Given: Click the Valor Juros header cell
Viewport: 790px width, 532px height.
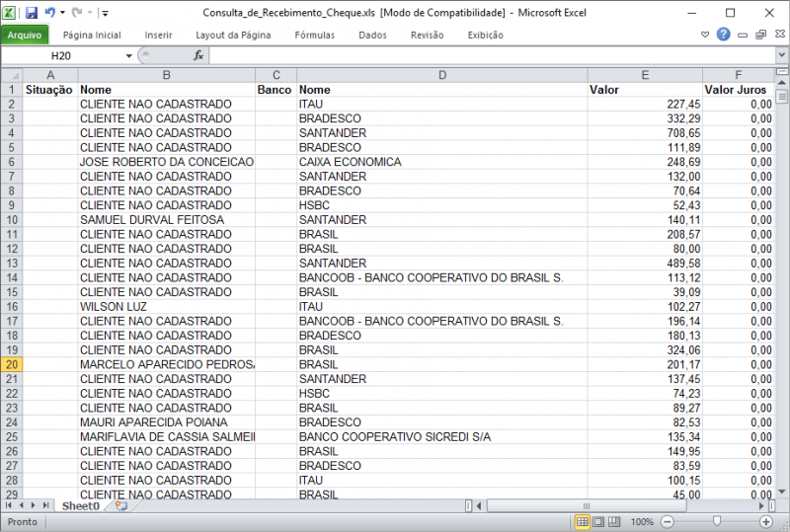Looking at the screenshot, I should click(x=738, y=90).
